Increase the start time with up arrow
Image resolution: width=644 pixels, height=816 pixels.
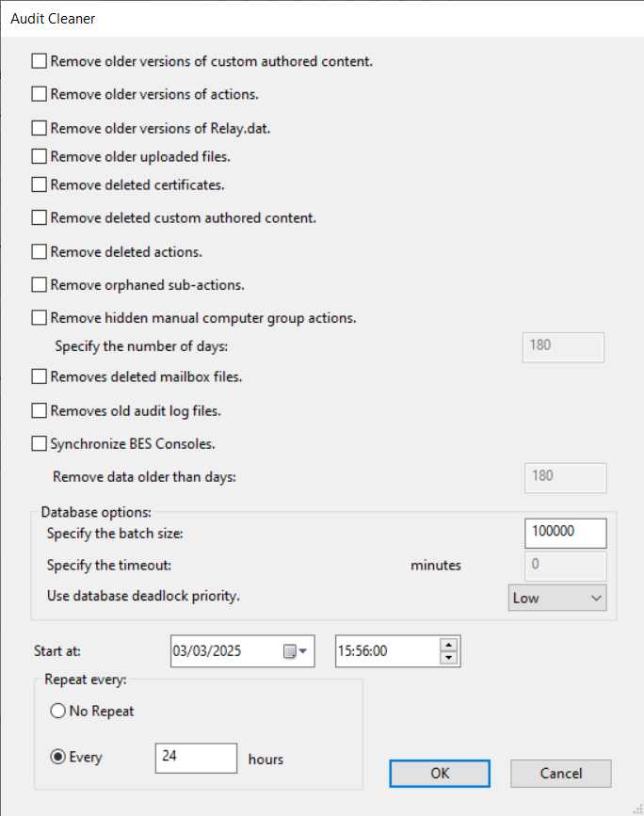pyautogui.click(x=449, y=645)
